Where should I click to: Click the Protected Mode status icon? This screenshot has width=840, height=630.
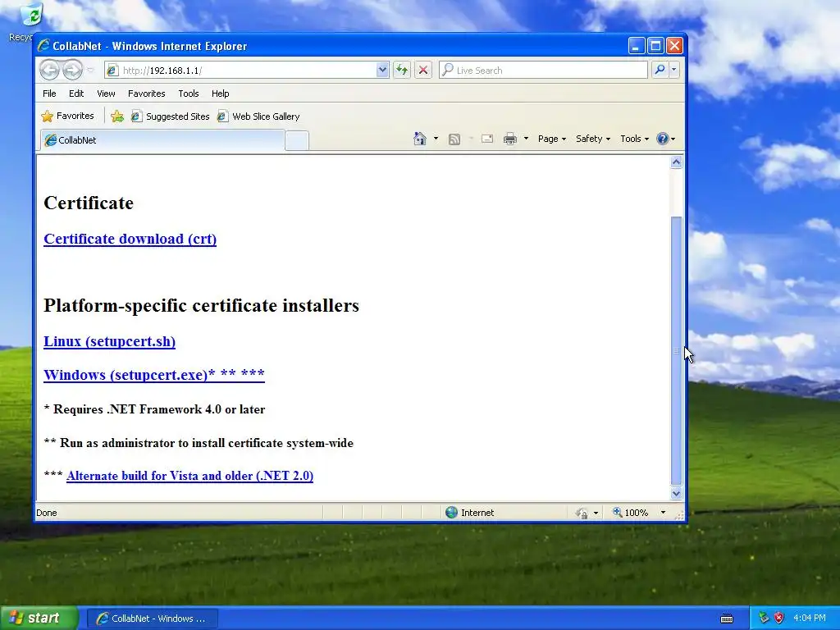[x=582, y=514]
